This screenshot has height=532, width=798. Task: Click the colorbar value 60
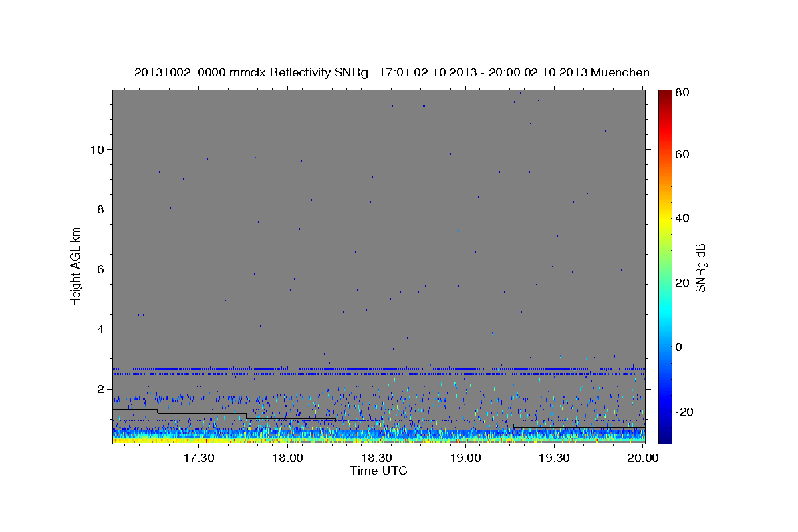coord(682,154)
